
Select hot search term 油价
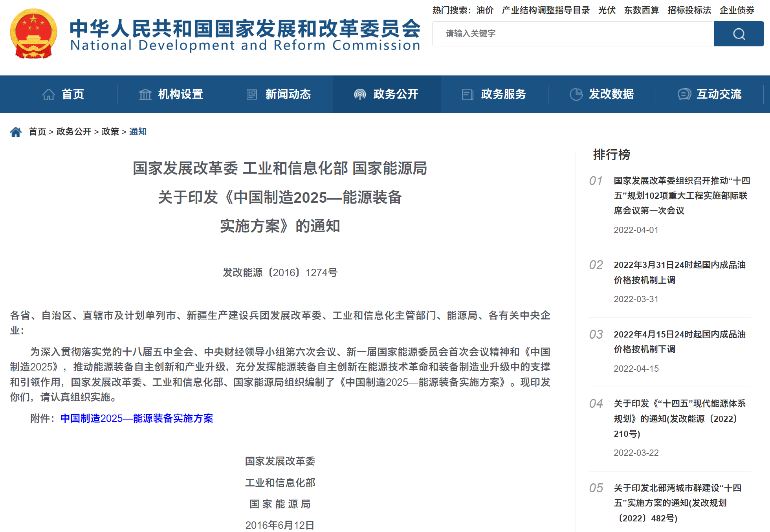[x=485, y=10]
